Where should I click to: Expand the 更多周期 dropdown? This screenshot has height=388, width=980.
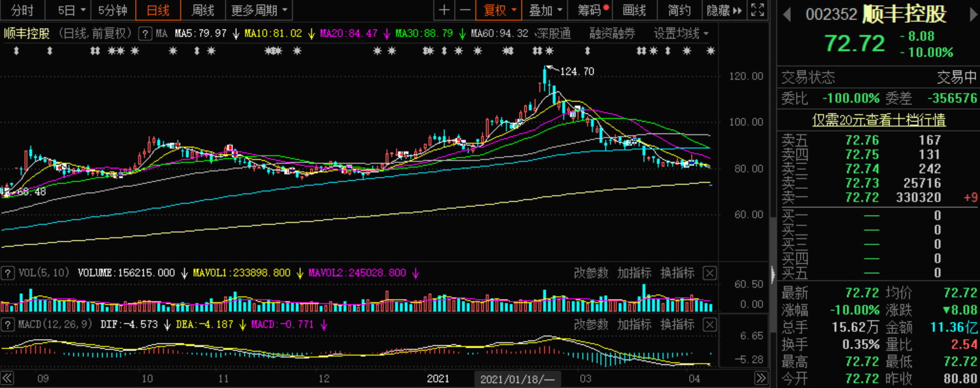click(x=259, y=10)
